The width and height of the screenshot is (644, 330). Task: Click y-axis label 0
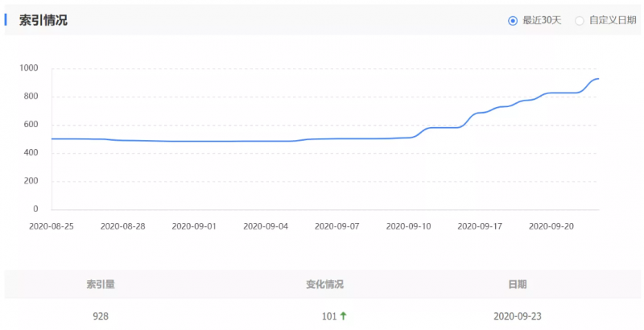click(x=35, y=209)
